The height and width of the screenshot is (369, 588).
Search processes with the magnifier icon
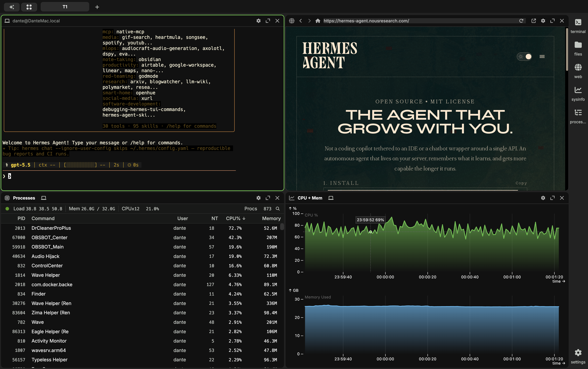click(x=278, y=209)
